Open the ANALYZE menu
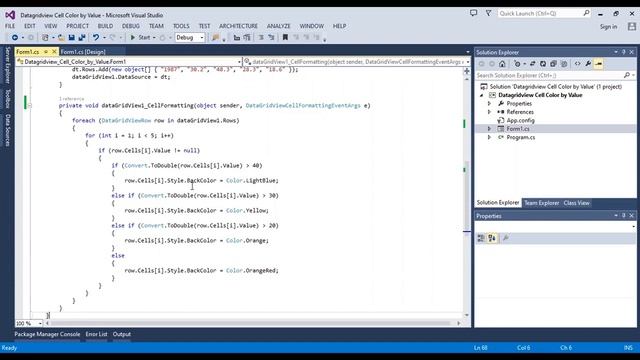 [x=279, y=26]
